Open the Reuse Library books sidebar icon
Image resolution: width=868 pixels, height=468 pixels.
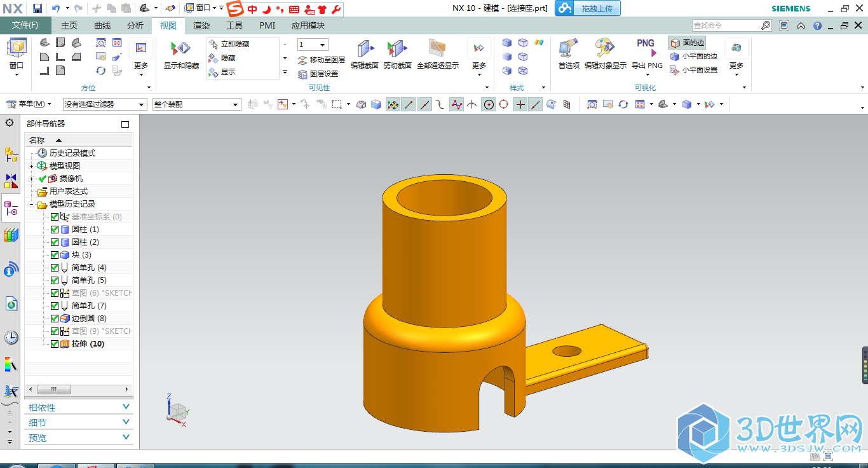coord(11,235)
